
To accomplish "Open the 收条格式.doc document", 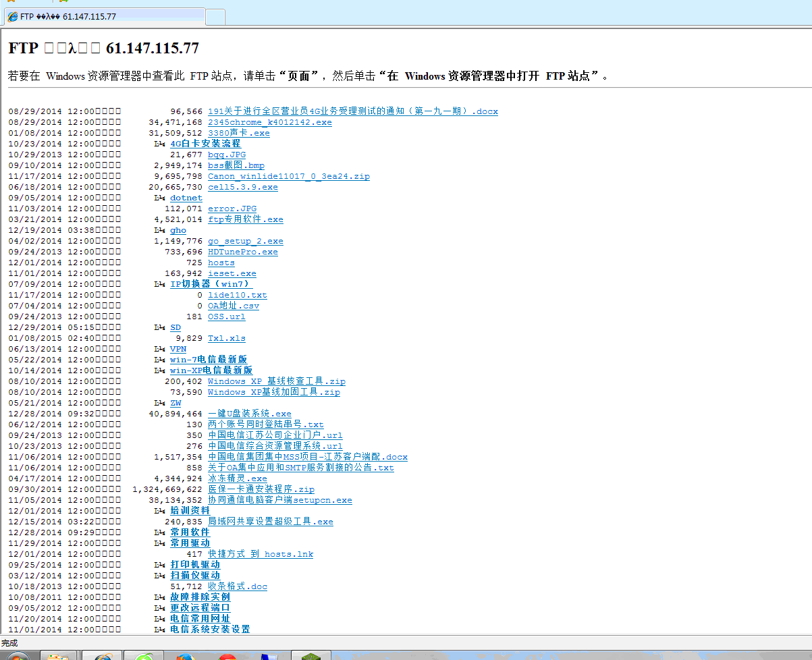I will pyautogui.click(x=238, y=586).
